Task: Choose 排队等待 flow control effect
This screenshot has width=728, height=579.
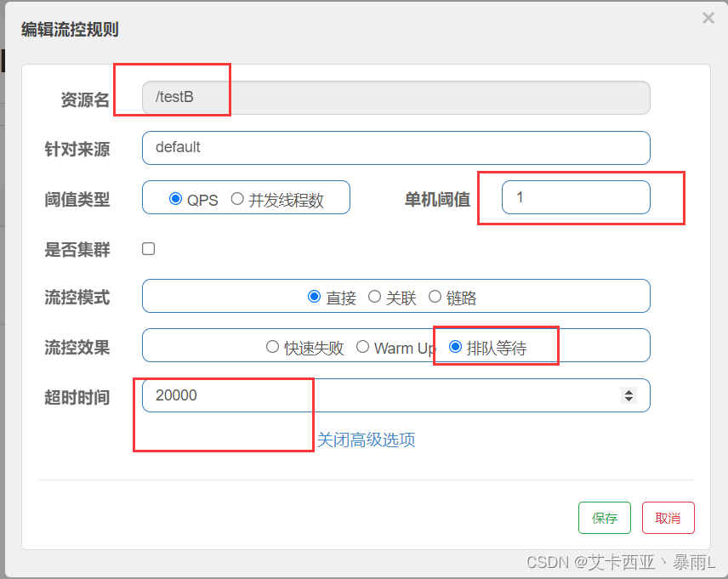Action: point(456,346)
